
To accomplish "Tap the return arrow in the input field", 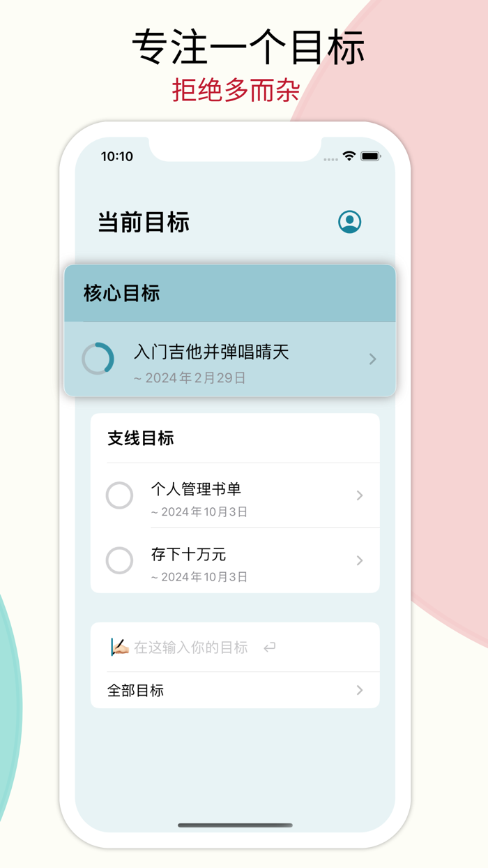I will [x=270, y=647].
